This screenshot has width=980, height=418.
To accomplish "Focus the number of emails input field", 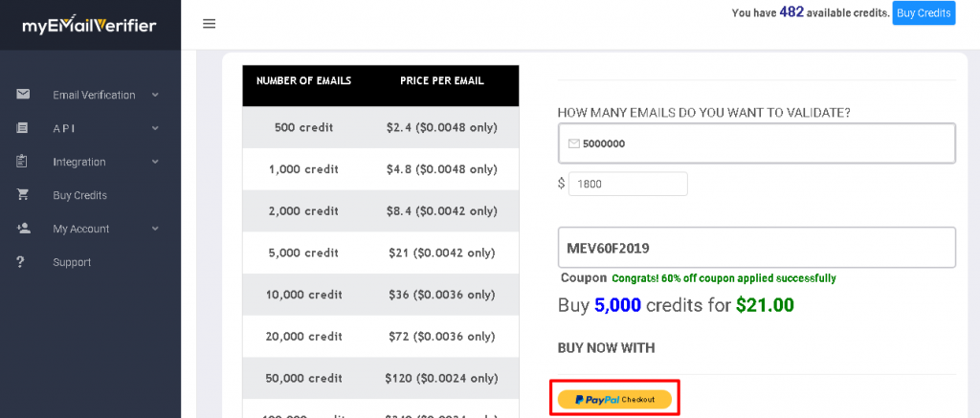I will (756, 143).
